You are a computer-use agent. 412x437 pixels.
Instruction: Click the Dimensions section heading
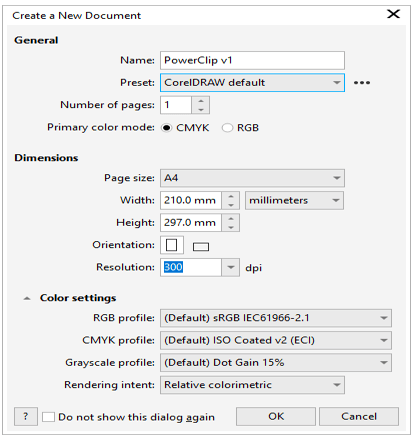46,158
